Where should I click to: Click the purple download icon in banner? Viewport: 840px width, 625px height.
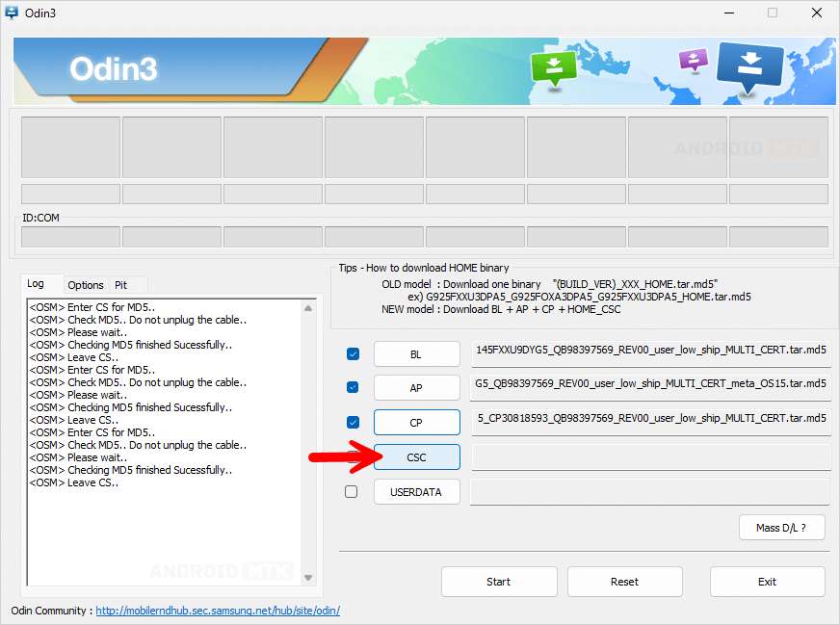click(694, 60)
